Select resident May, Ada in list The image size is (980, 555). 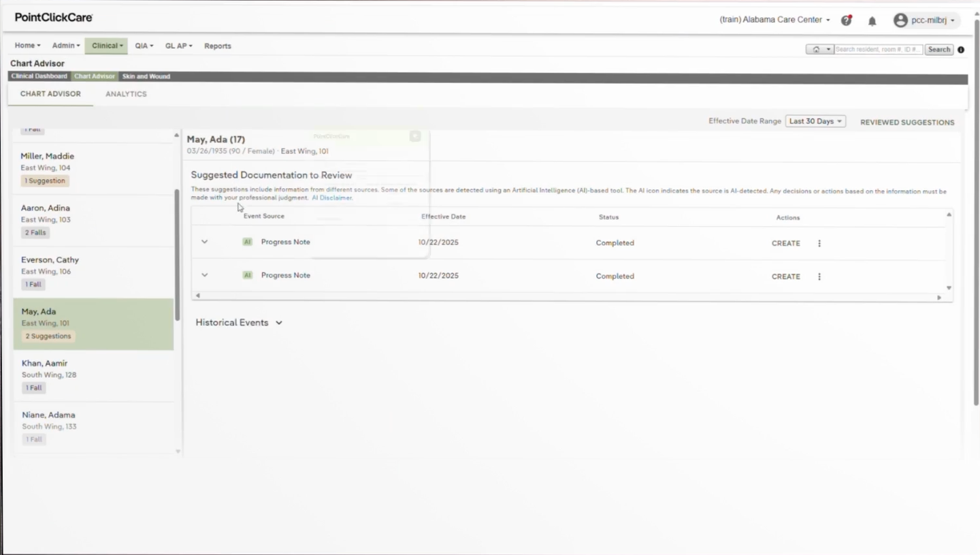(x=93, y=324)
